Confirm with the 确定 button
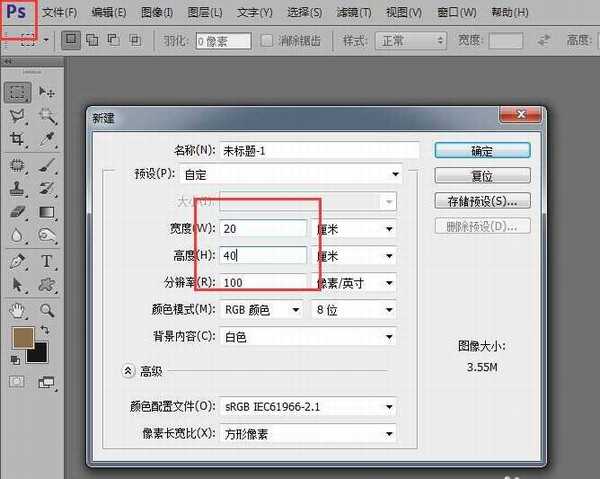This screenshot has height=479, width=600. pos(483,150)
